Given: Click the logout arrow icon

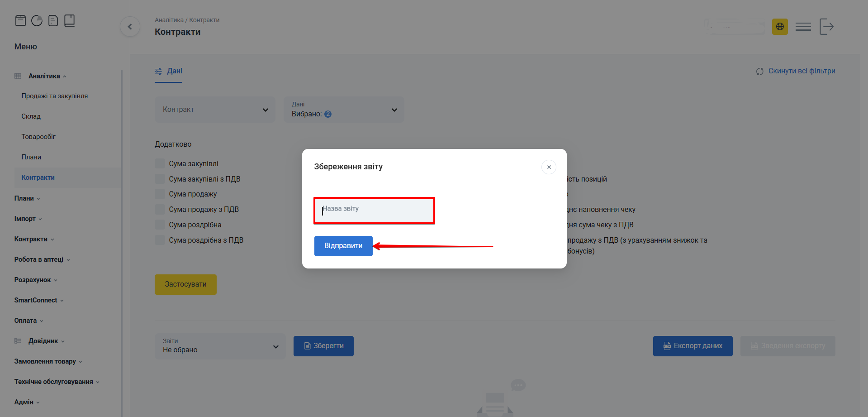Looking at the screenshot, I should coord(826,27).
